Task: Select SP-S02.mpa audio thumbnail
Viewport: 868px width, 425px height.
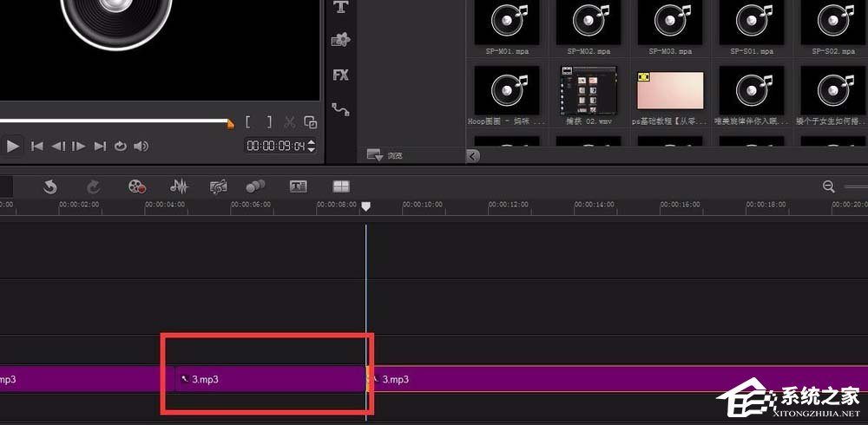Action: (x=833, y=23)
